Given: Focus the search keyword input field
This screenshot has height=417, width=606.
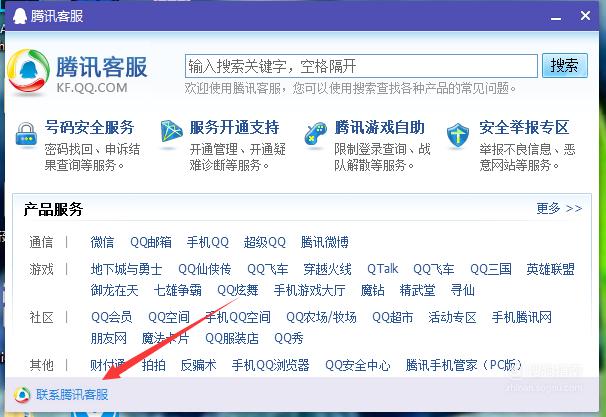Looking at the screenshot, I should click(x=361, y=66).
